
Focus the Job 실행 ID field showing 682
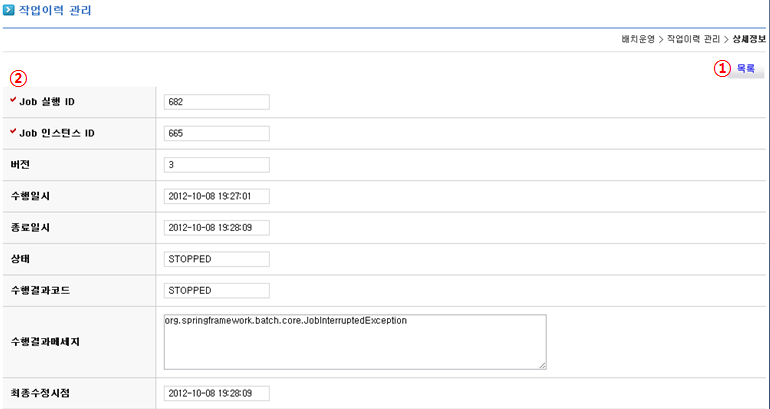pyautogui.click(x=217, y=102)
